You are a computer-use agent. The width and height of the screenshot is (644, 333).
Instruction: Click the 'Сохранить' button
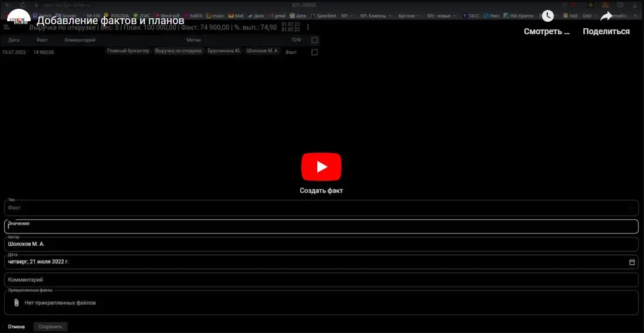[50, 327]
